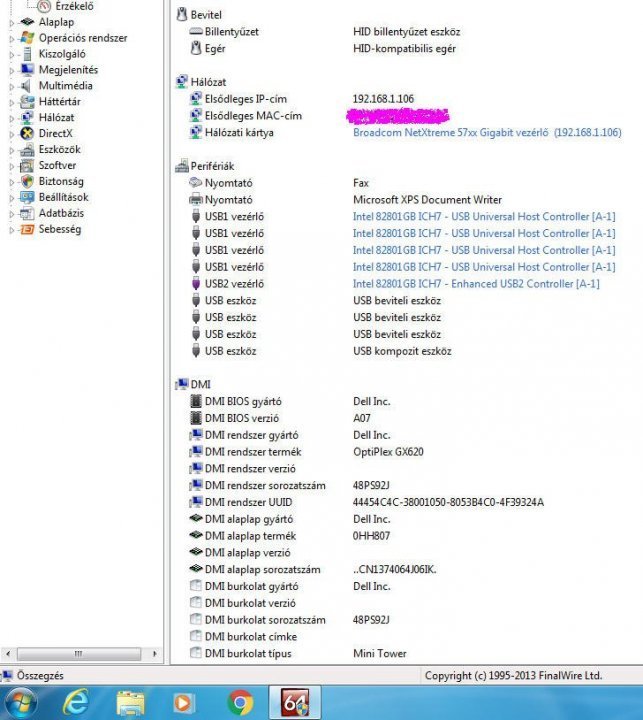
Task: Click the Elsődleges MAC-cím row label
Action: pos(253,116)
